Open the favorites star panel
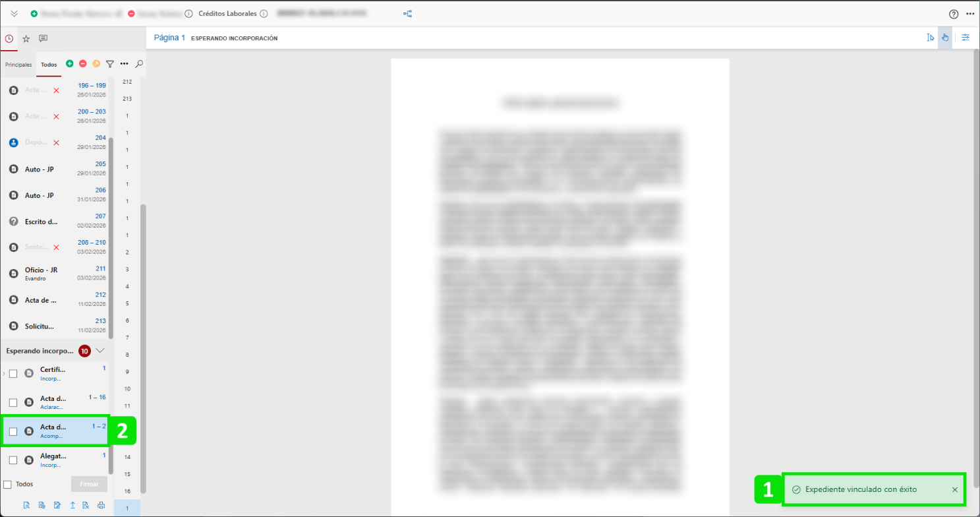 click(x=26, y=39)
